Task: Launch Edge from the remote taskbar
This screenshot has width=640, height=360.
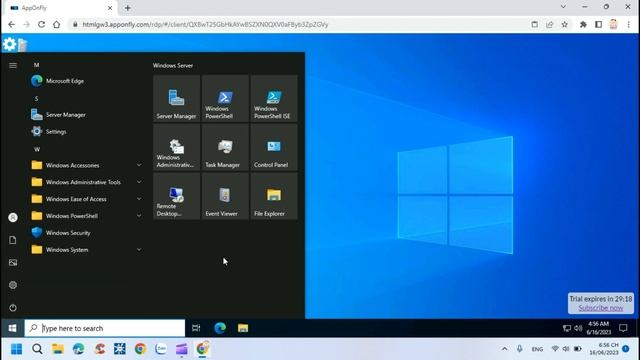Action: [220, 328]
